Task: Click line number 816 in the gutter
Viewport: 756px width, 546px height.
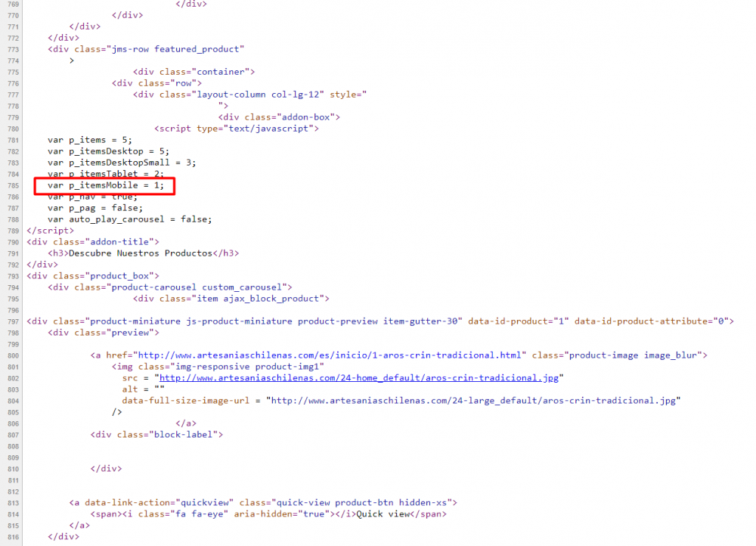Action: [13, 538]
